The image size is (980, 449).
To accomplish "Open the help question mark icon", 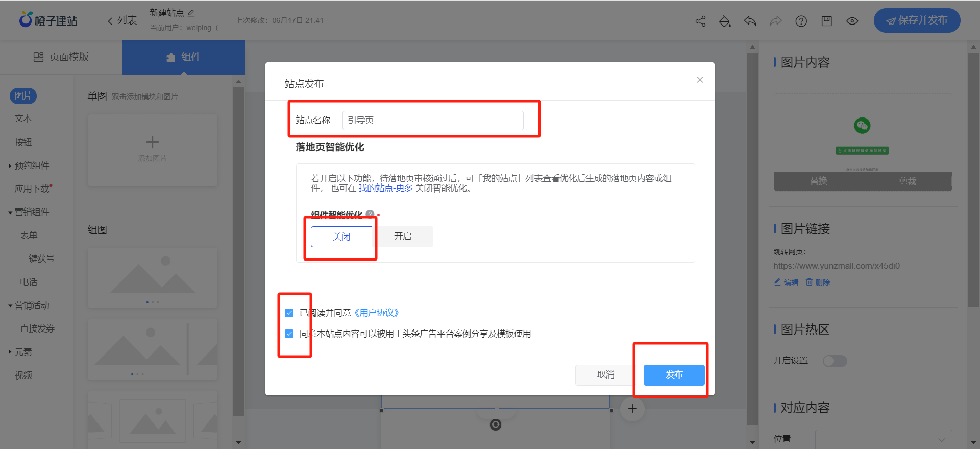I will point(801,21).
